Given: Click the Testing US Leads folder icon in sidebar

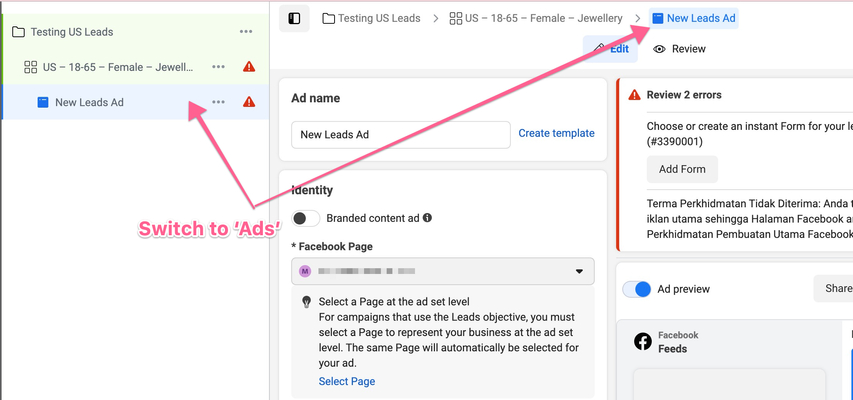Looking at the screenshot, I should [18, 32].
